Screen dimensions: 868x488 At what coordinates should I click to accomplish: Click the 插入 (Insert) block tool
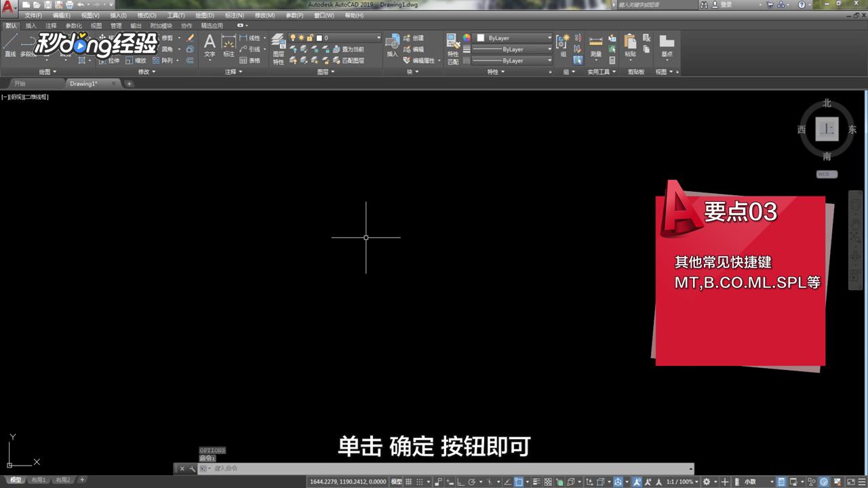pos(392,46)
